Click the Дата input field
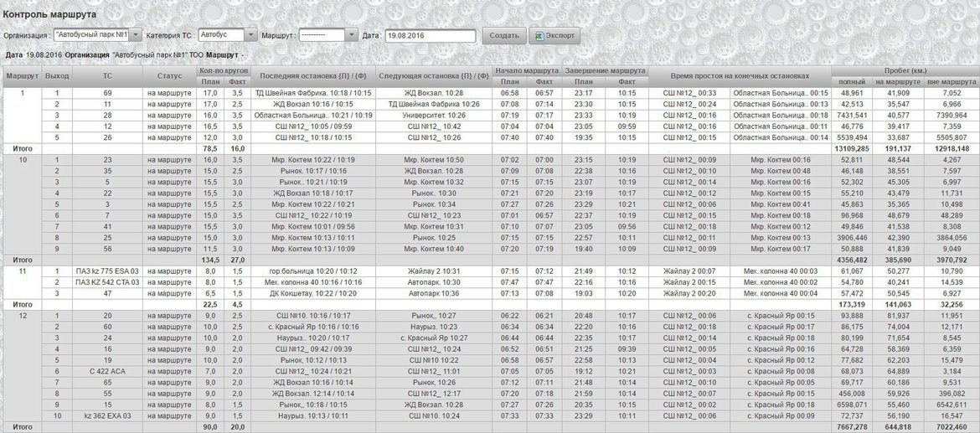 click(x=430, y=36)
